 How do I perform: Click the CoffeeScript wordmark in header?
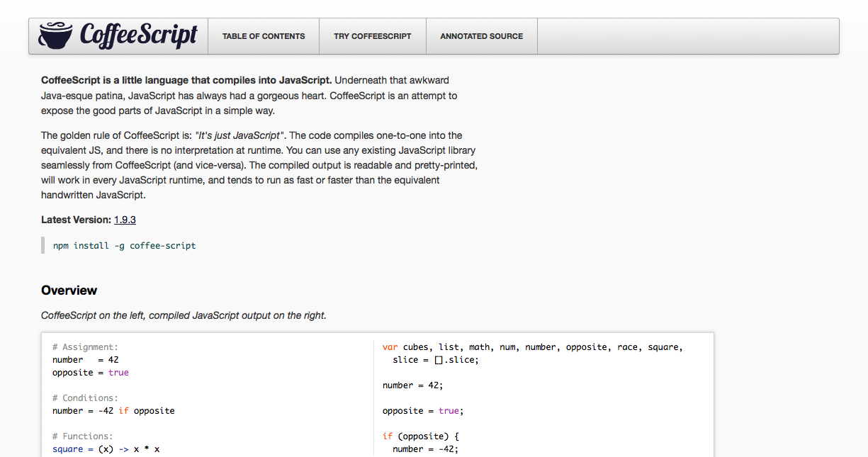pos(138,35)
